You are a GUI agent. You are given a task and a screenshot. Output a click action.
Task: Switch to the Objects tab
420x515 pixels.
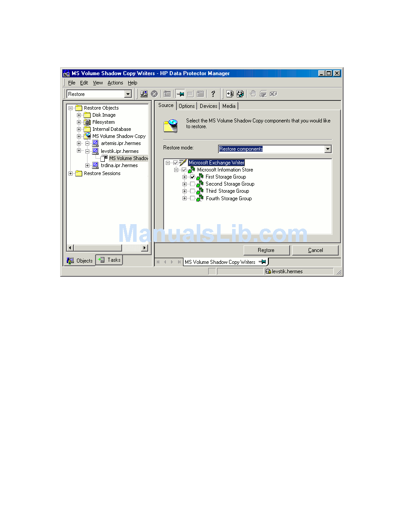tap(80, 261)
